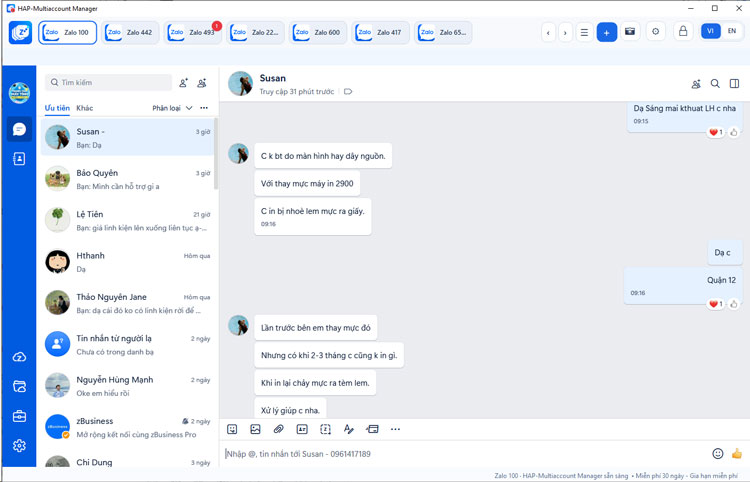Viewport: 750px width, 482px height.
Task: Send a contact card icon
Action: [302, 429]
